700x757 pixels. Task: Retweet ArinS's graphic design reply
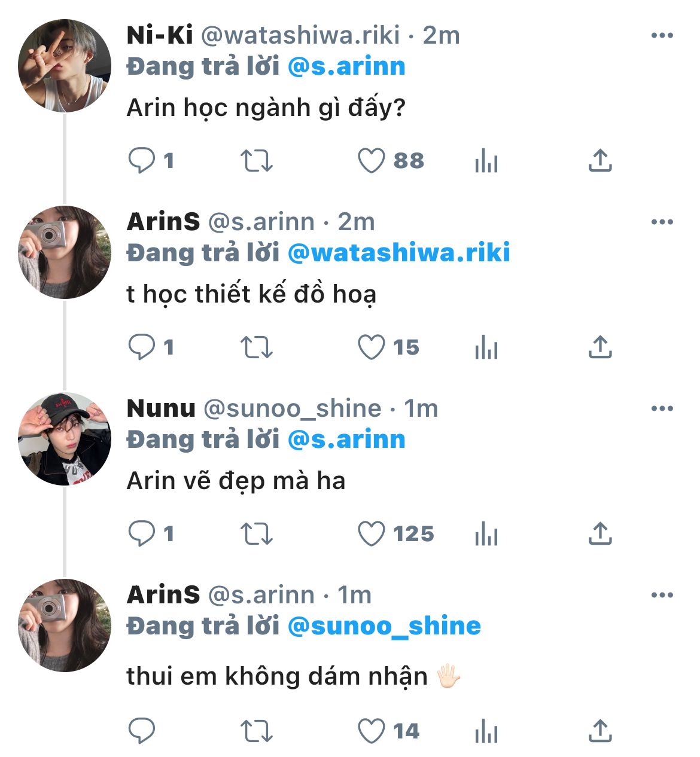click(x=256, y=347)
